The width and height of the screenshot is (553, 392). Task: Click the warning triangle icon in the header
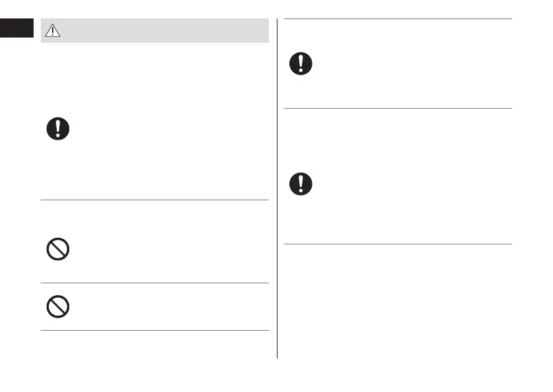tap(53, 30)
